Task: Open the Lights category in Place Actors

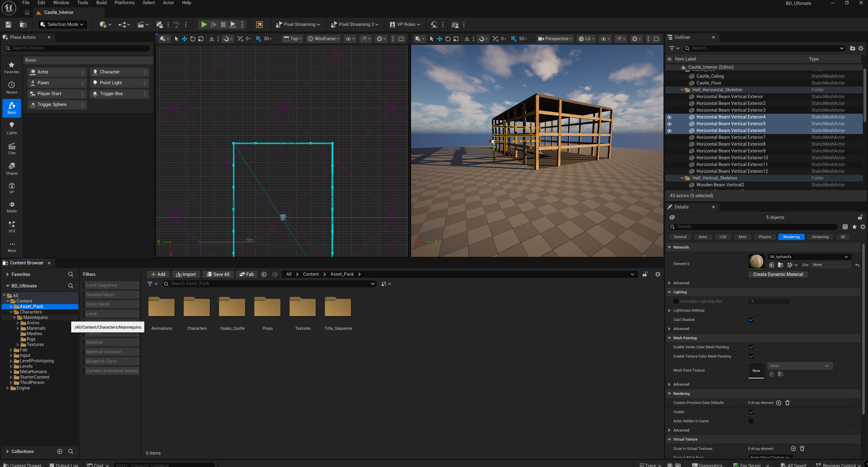Action: pos(12,127)
